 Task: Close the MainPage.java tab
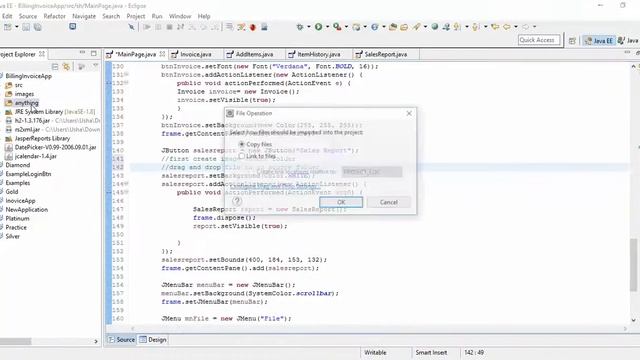point(162,54)
